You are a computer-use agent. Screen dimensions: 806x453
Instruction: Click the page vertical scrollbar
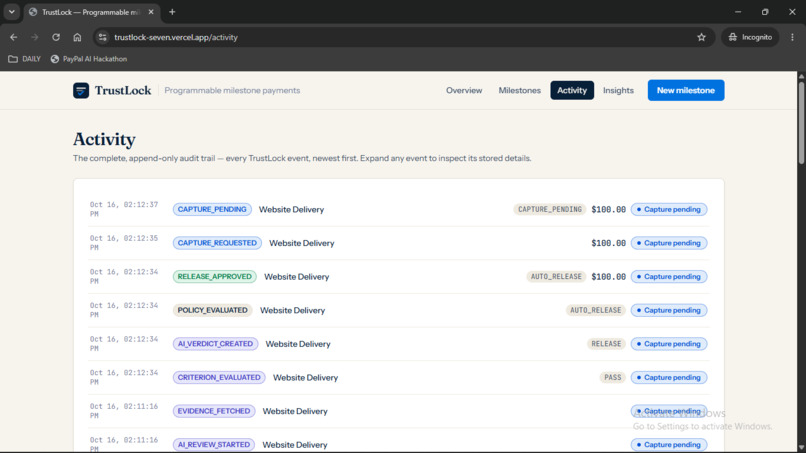801,122
